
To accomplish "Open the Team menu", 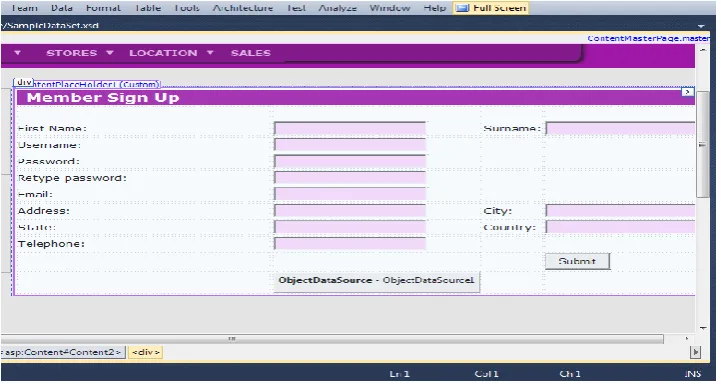I will point(24,8).
